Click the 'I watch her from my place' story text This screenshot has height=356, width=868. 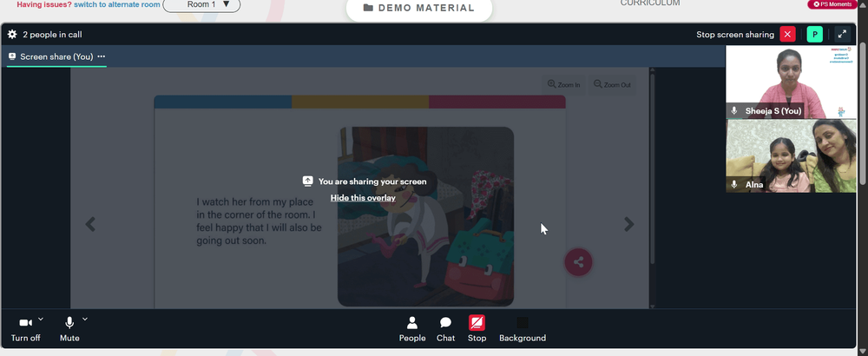(x=259, y=221)
